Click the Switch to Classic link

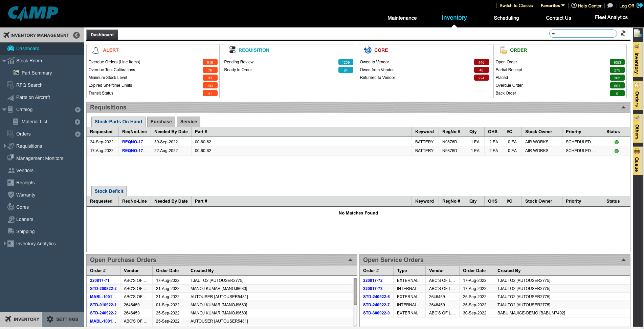click(x=516, y=6)
